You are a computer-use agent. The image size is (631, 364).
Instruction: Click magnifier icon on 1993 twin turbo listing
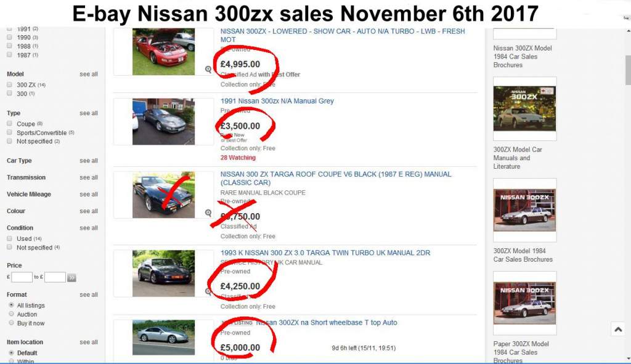[x=209, y=291]
